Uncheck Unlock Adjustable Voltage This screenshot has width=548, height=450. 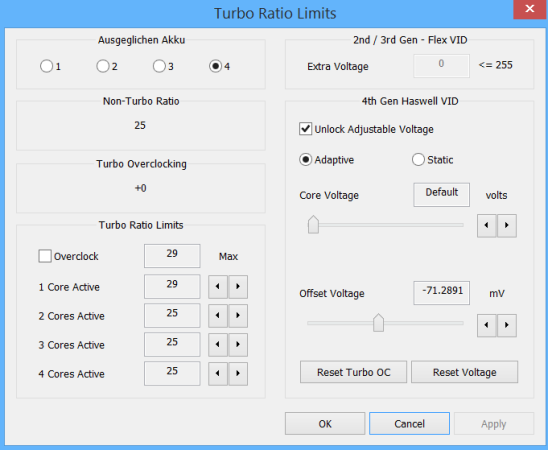305,129
